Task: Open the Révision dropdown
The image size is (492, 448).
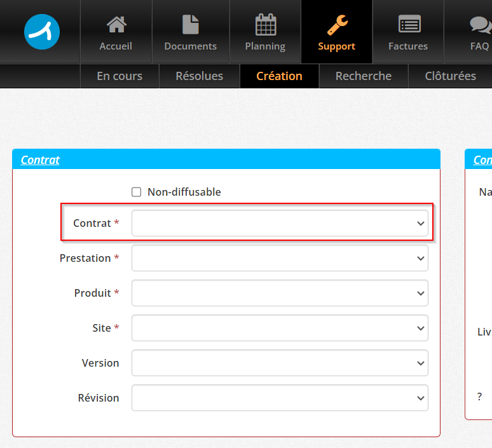Action: click(x=280, y=398)
